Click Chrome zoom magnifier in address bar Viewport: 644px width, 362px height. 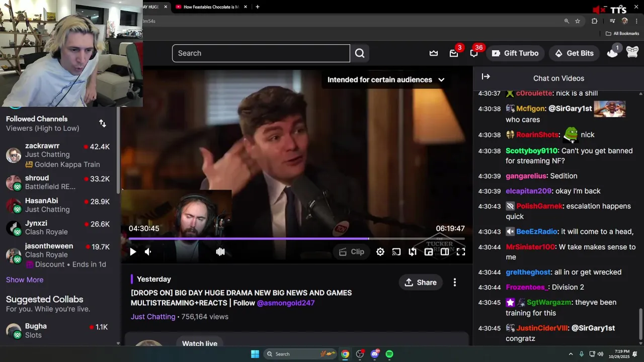(x=567, y=21)
